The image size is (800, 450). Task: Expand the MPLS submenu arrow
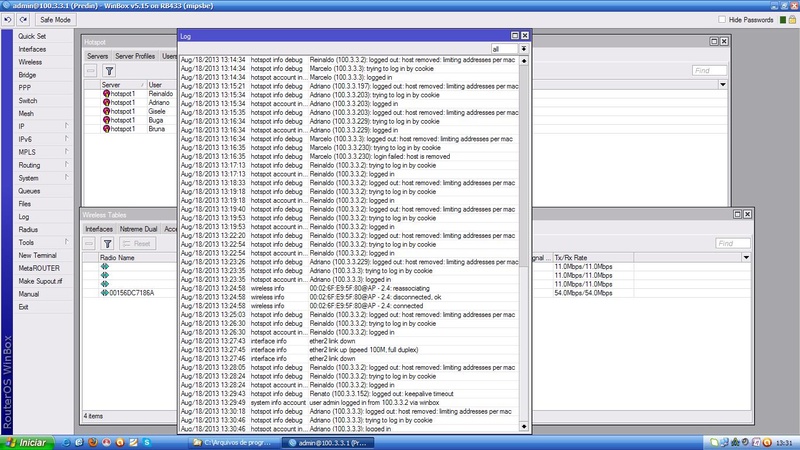pos(67,152)
